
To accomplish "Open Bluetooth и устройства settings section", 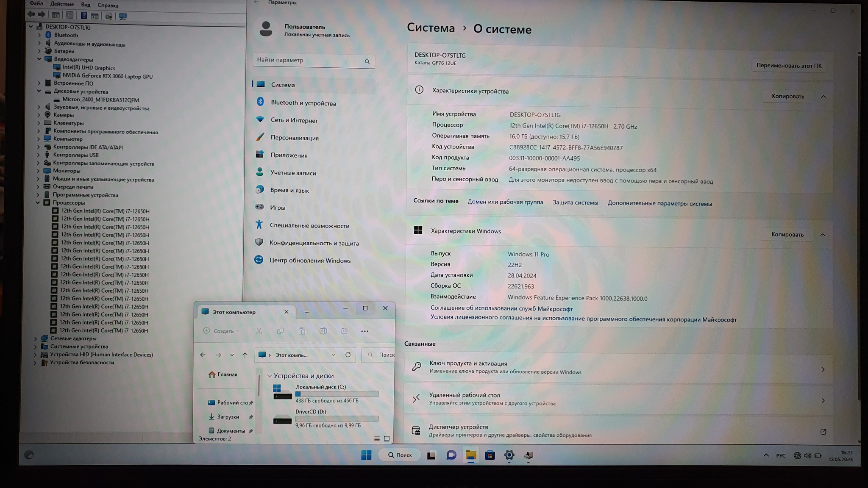I will coord(303,103).
